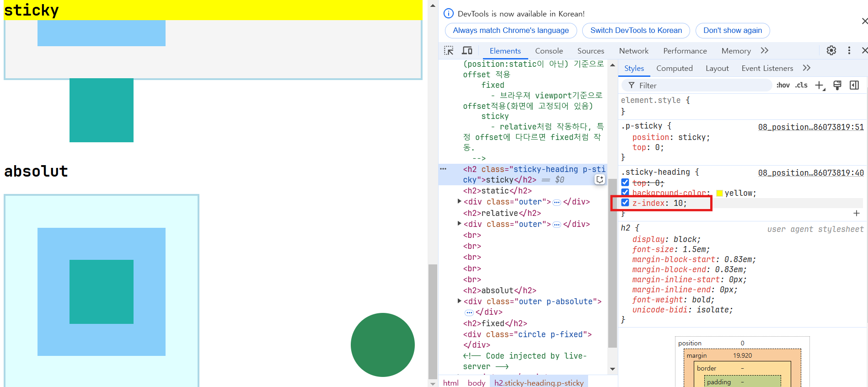
Task: Open the Memory tab
Action: pos(736,51)
